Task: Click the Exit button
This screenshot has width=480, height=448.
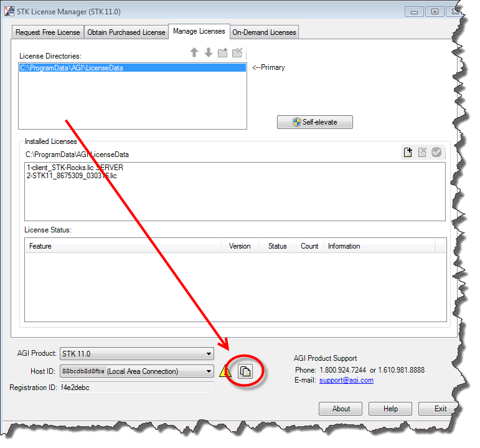Action: (x=438, y=409)
